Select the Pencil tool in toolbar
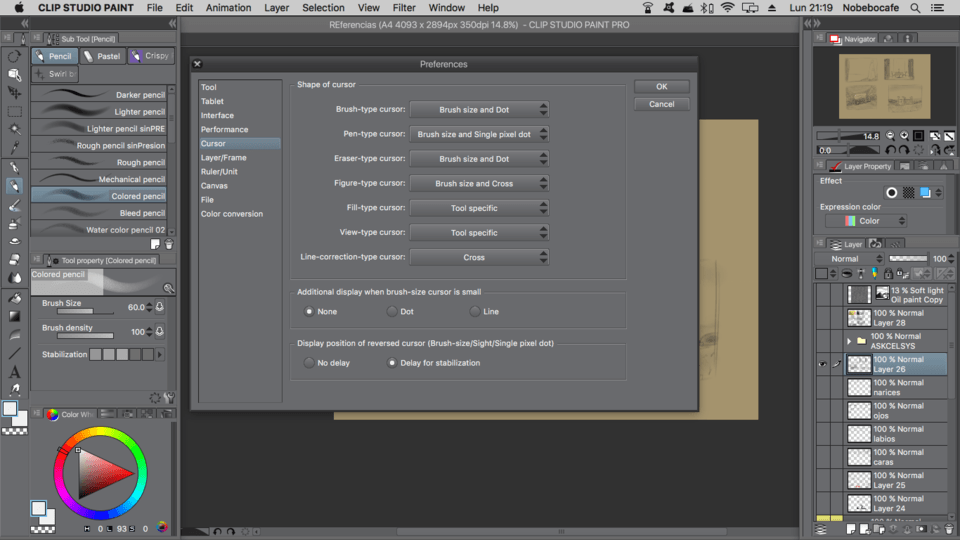This screenshot has height=540, width=960. [14, 186]
